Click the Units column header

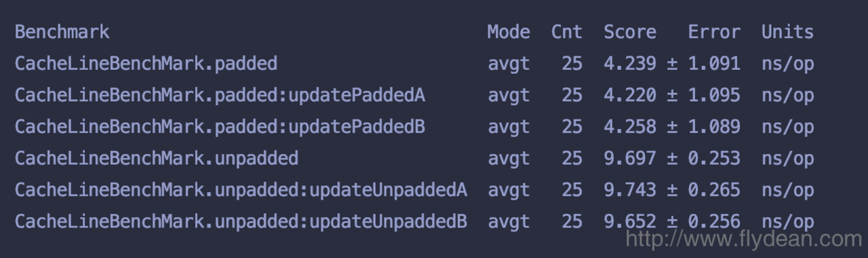click(787, 32)
